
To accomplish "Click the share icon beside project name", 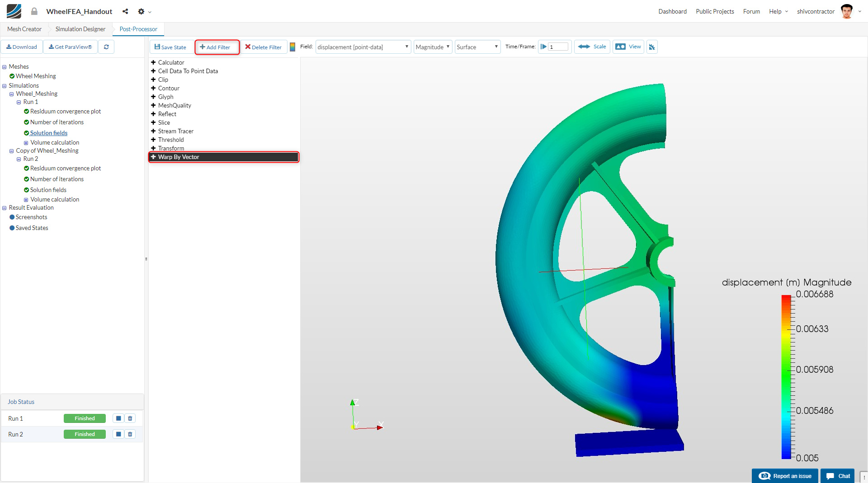I will [x=125, y=11].
